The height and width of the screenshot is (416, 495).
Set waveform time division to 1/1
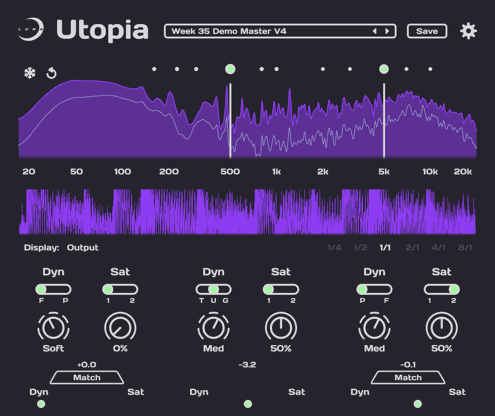[385, 248]
